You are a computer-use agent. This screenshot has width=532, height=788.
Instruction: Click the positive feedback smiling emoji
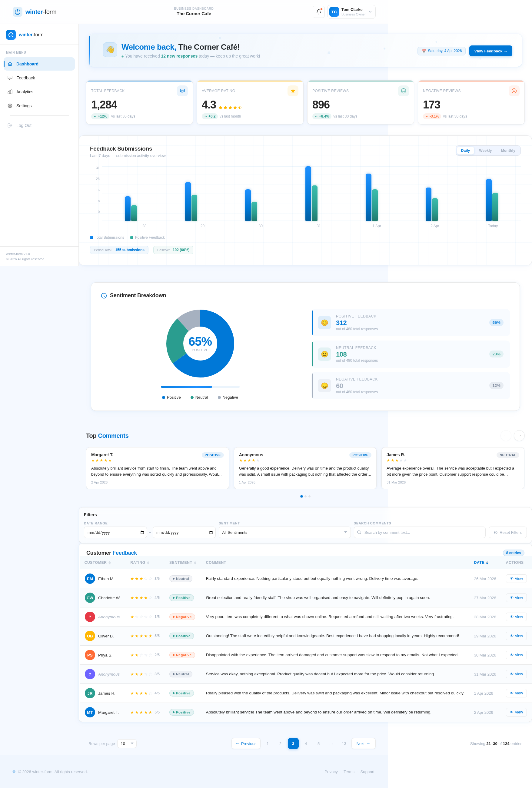pos(324,322)
